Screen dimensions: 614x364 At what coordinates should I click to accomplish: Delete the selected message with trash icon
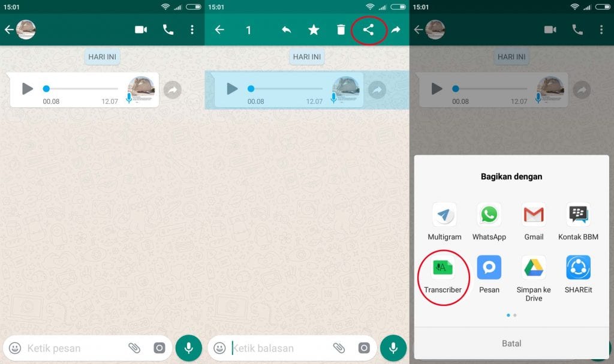341,30
